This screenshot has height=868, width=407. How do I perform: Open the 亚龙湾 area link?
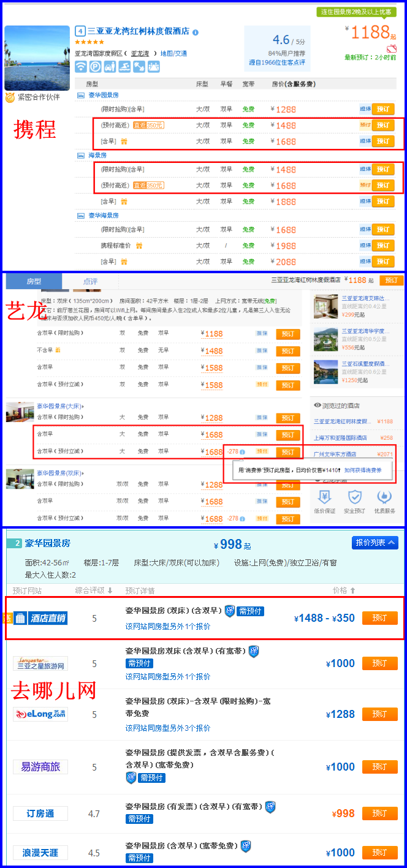[140, 53]
